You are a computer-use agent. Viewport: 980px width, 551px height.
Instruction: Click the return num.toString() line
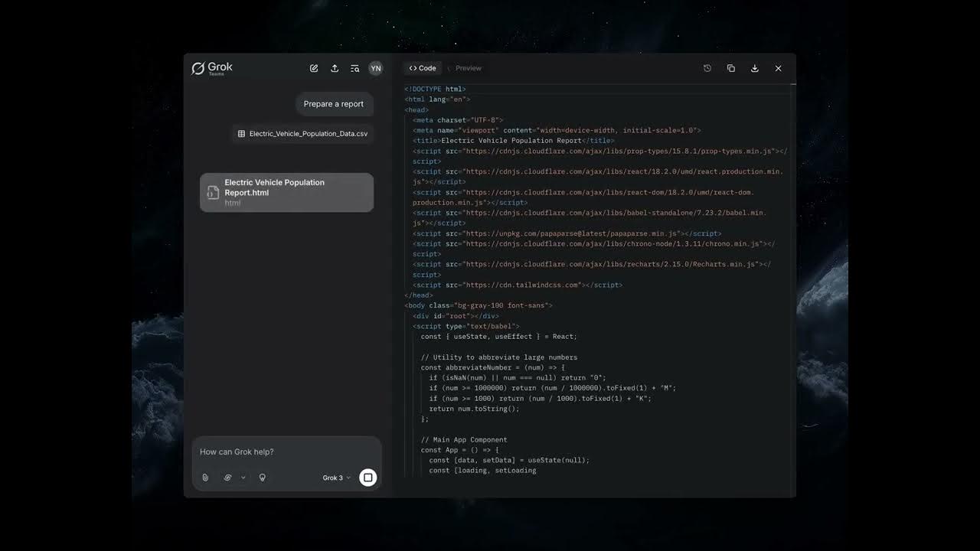(474, 409)
